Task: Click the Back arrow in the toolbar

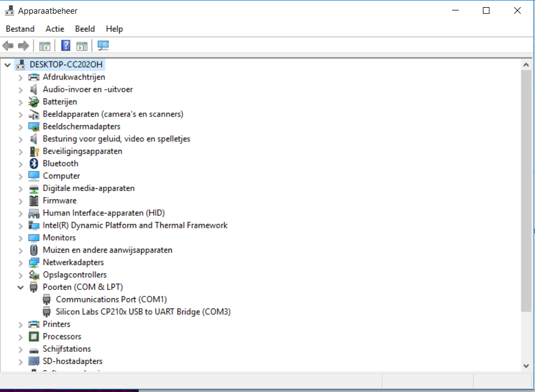Action: [x=8, y=46]
